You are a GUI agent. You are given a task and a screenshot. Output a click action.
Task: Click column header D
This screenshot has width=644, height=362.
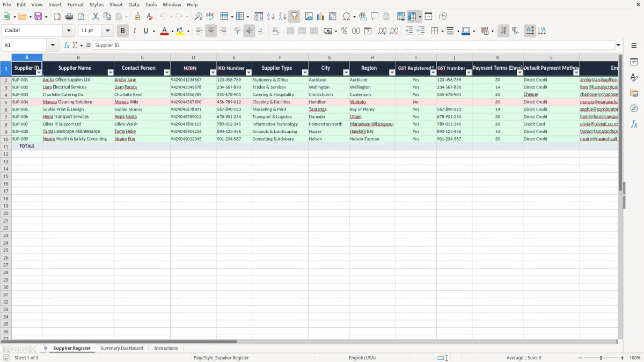point(194,57)
